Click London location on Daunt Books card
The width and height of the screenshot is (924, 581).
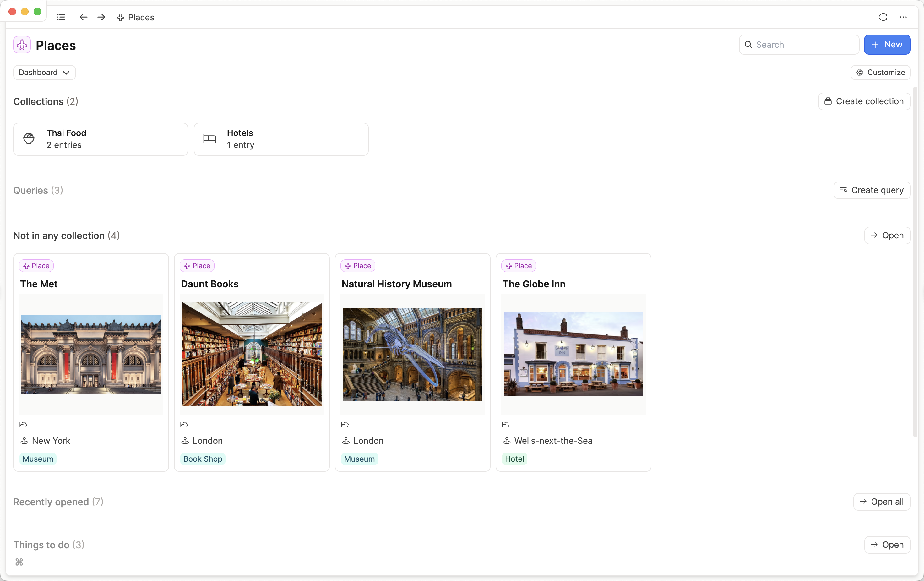coord(208,441)
